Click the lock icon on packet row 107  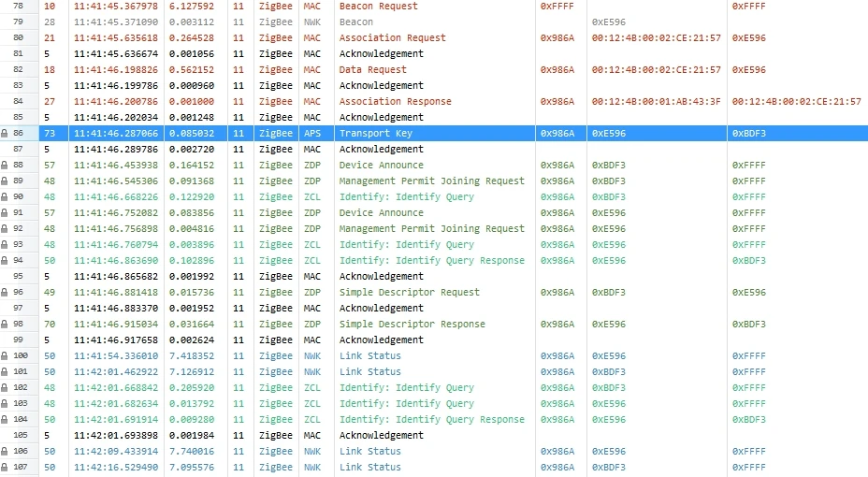tap(5, 468)
